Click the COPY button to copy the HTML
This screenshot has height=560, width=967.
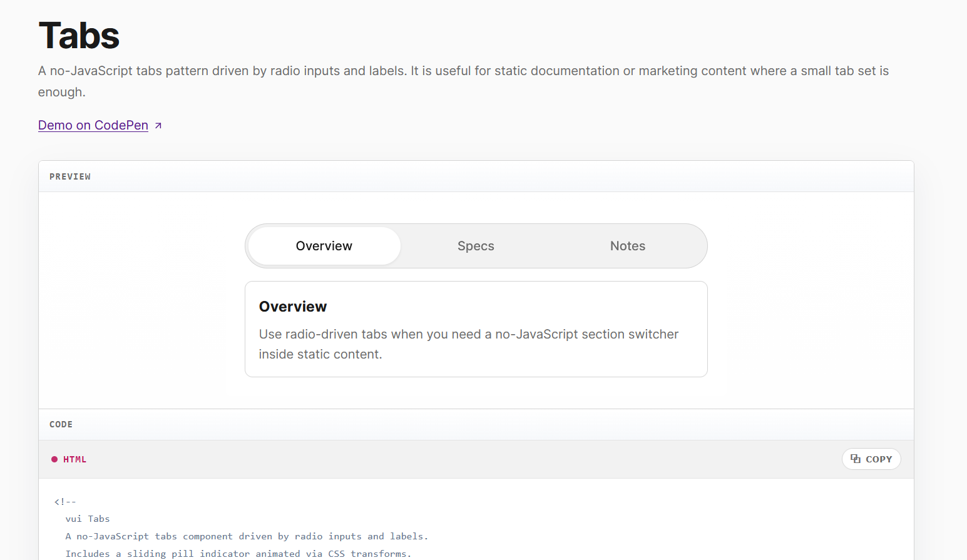pos(871,459)
